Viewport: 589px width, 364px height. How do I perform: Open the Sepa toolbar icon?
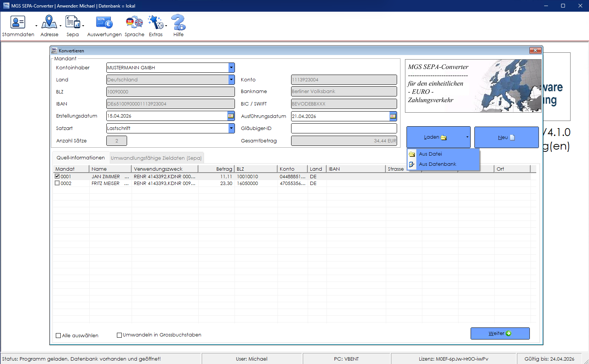(72, 23)
